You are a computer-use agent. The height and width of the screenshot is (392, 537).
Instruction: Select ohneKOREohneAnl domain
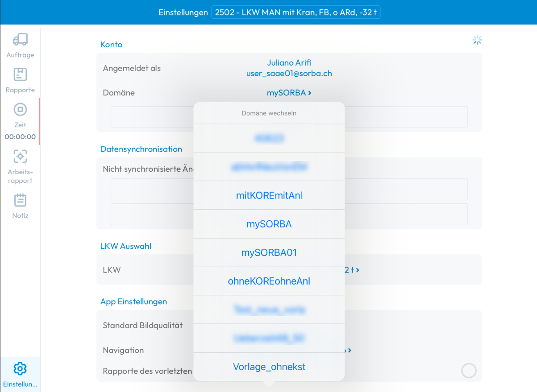coord(269,281)
